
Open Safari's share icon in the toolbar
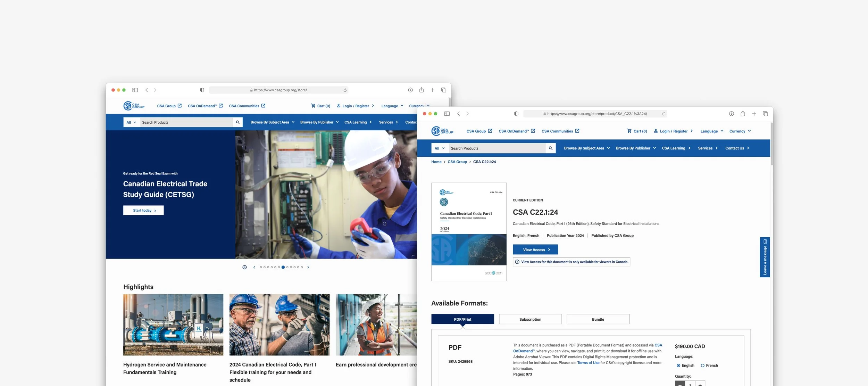coord(743,114)
